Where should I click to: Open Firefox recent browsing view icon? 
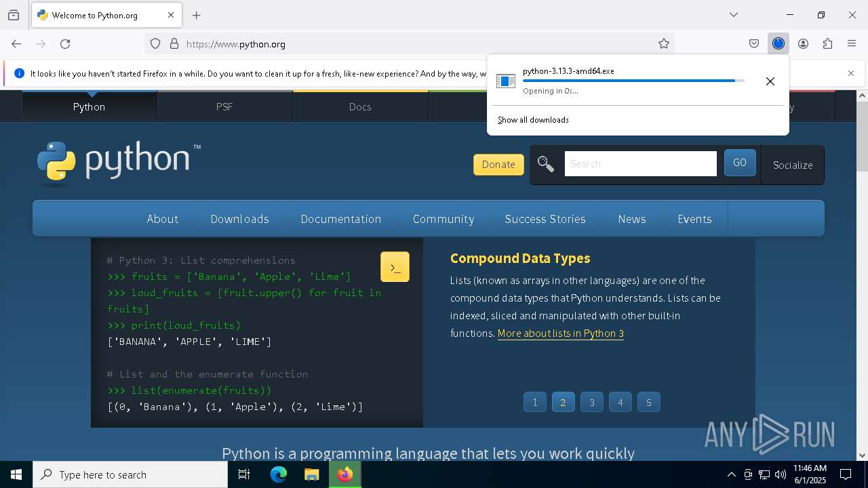coord(14,15)
